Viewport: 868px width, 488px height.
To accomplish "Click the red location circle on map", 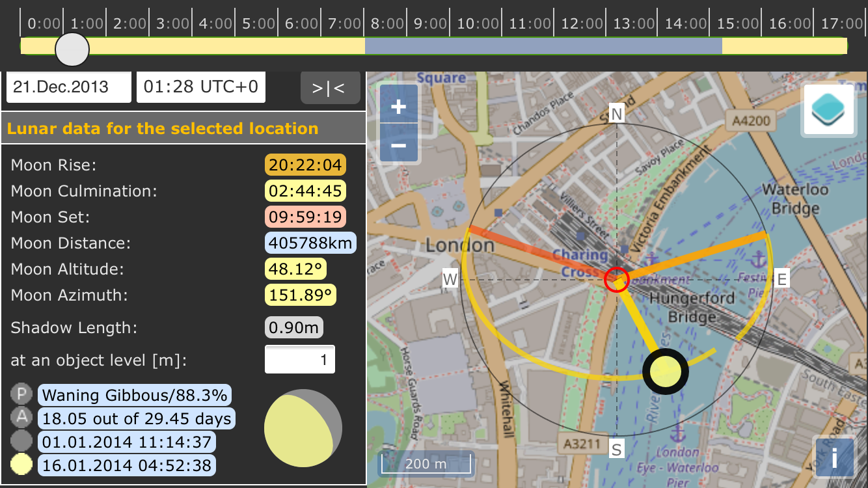I will click(x=616, y=280).
